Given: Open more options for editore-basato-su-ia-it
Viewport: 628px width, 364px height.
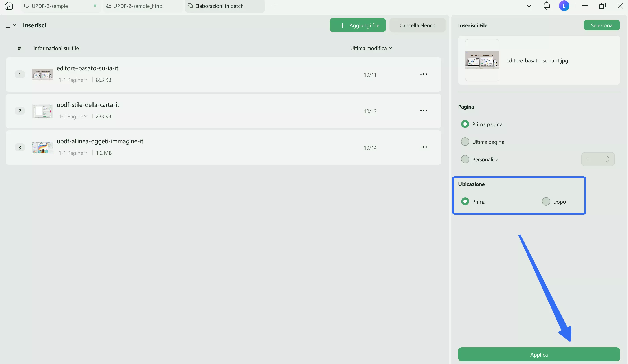Looking at the screenshot, I should coord(423,74).
